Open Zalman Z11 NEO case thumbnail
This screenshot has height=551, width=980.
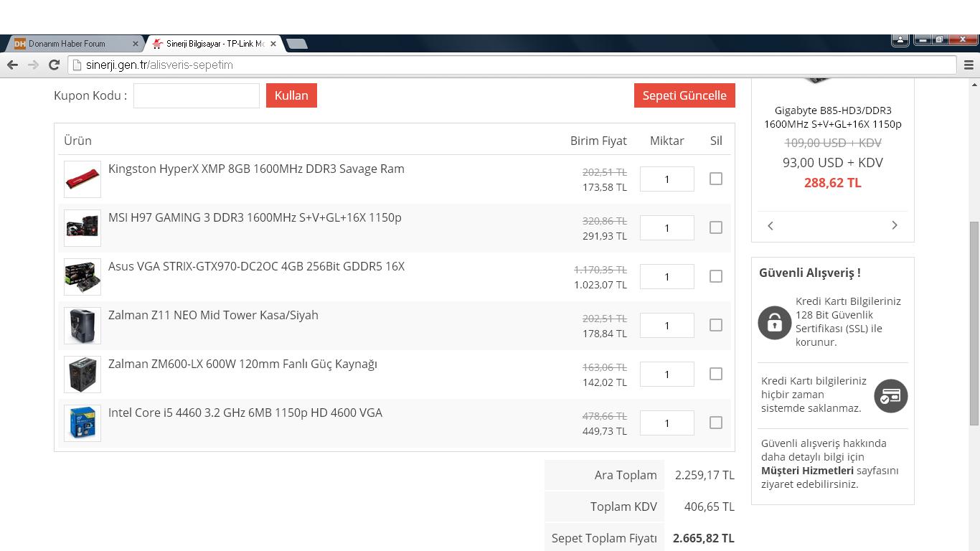(x=83, y=326)
